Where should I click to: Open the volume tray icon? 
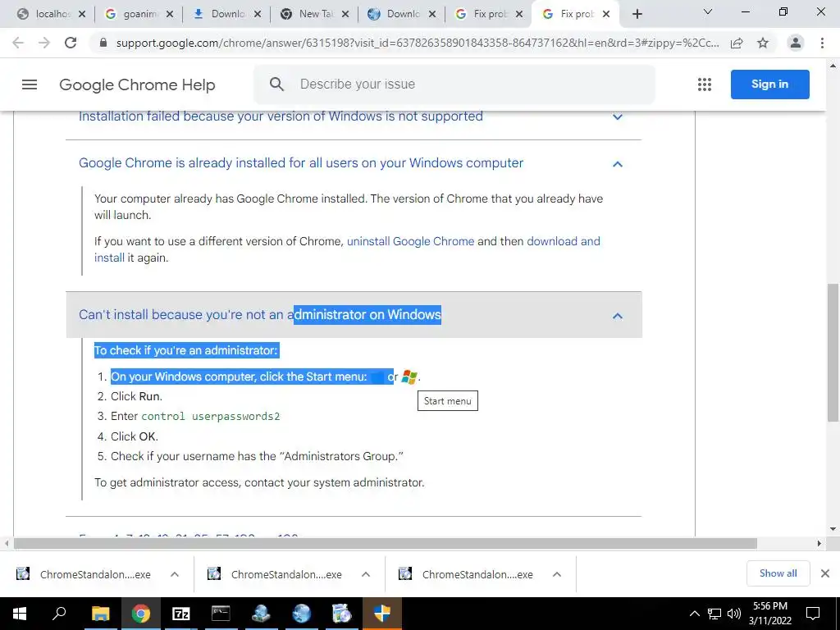734,614
